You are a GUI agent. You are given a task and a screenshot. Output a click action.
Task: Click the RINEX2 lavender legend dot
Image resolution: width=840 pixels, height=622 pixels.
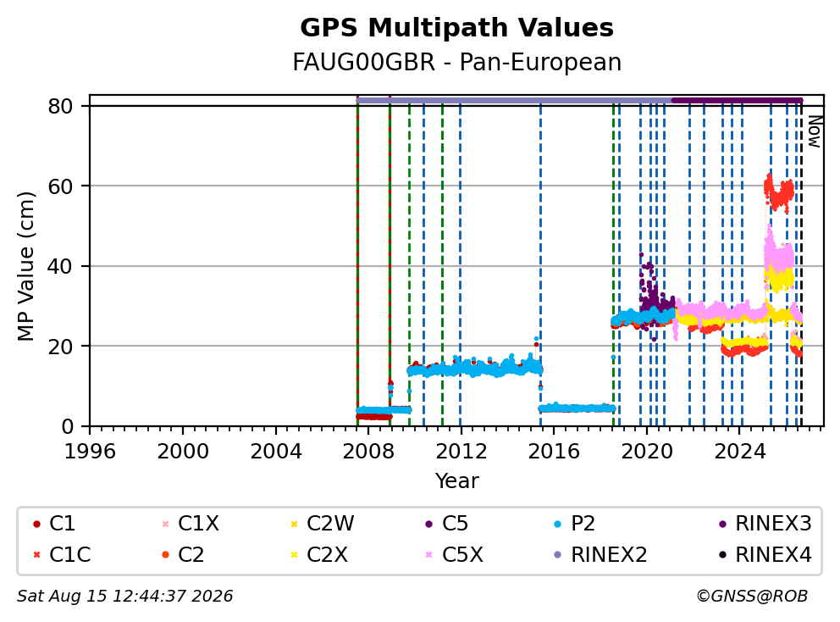558,555
